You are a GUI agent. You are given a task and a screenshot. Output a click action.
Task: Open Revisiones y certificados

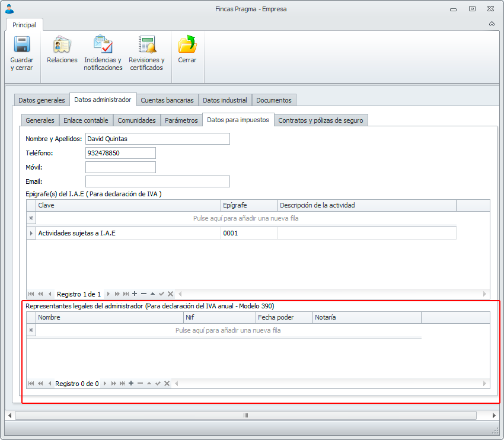(146, 45)
